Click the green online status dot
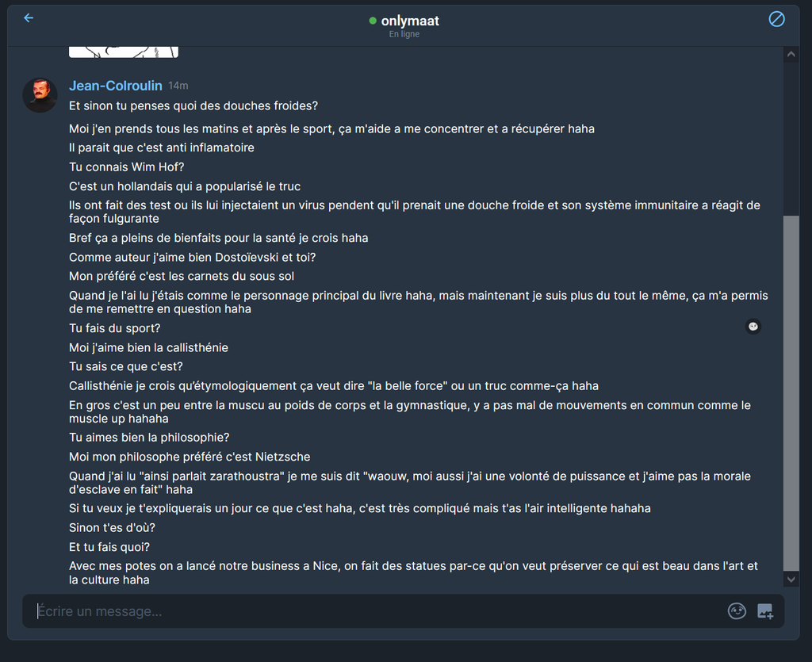 click(x=373, y=21)
